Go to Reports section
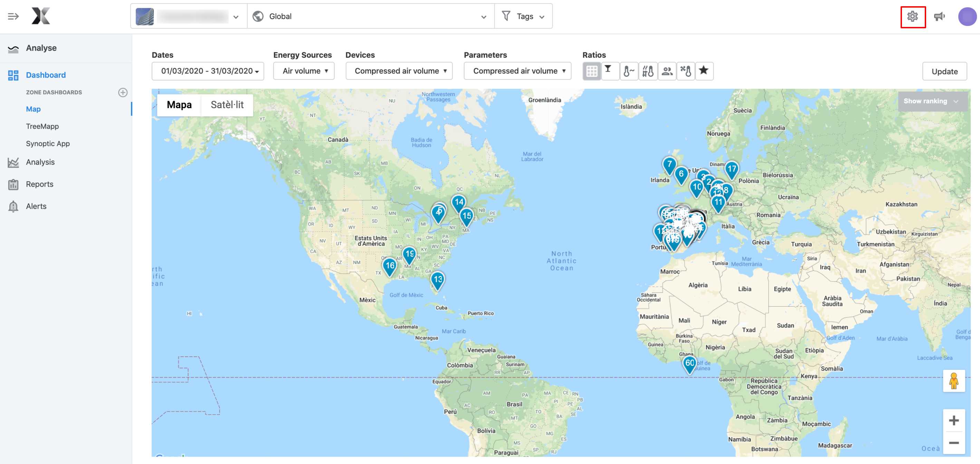This screenshot has width=980, height=464. click(x=40, y=184)
